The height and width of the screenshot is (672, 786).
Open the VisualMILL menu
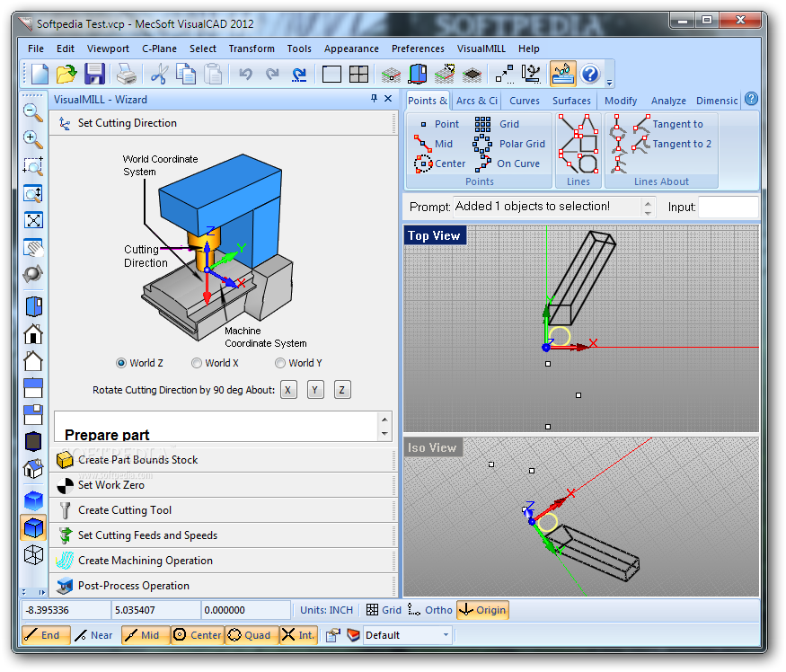click(x=481, y=49)
